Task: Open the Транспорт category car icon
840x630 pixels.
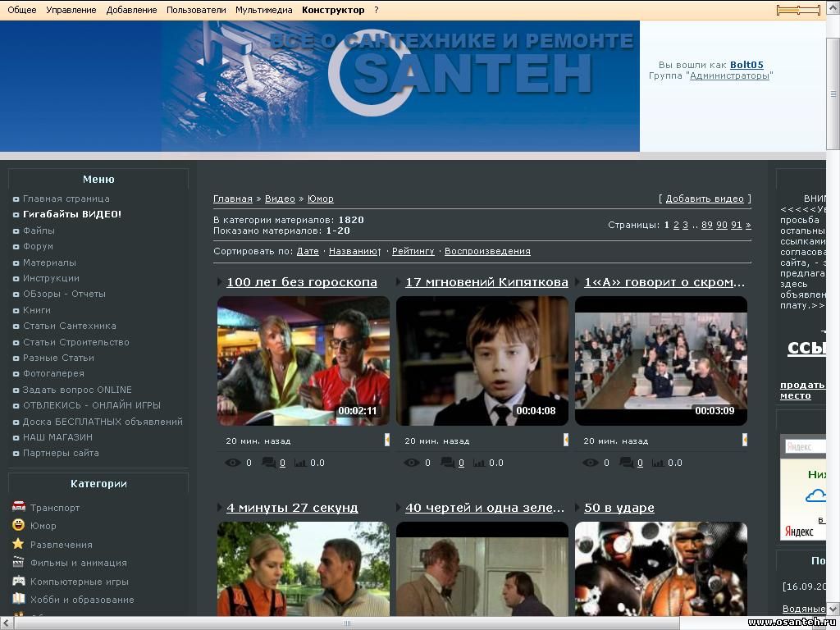Action: (19, 506)
